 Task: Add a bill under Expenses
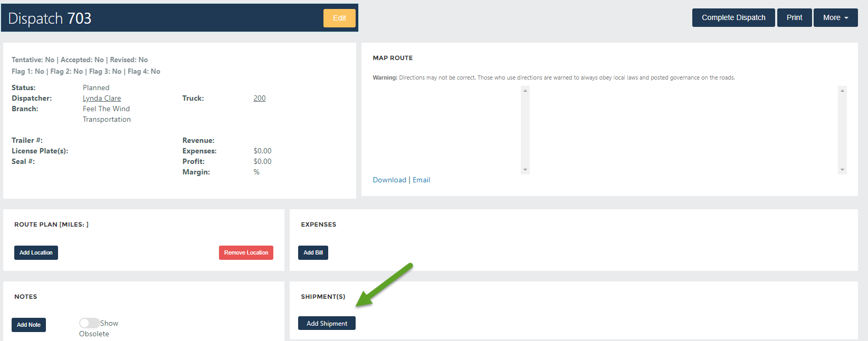tap(313, 252)
